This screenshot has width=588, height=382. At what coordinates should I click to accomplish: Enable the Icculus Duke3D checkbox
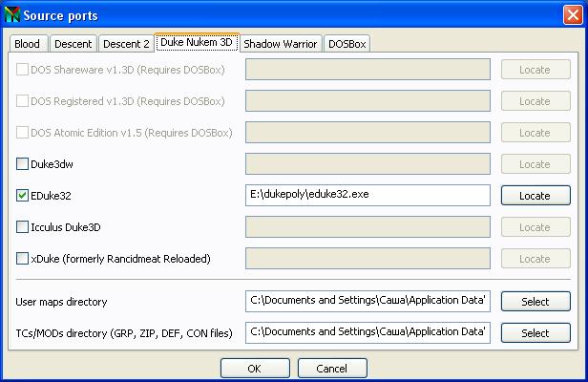pyautogui.click(x=22, y=227)
